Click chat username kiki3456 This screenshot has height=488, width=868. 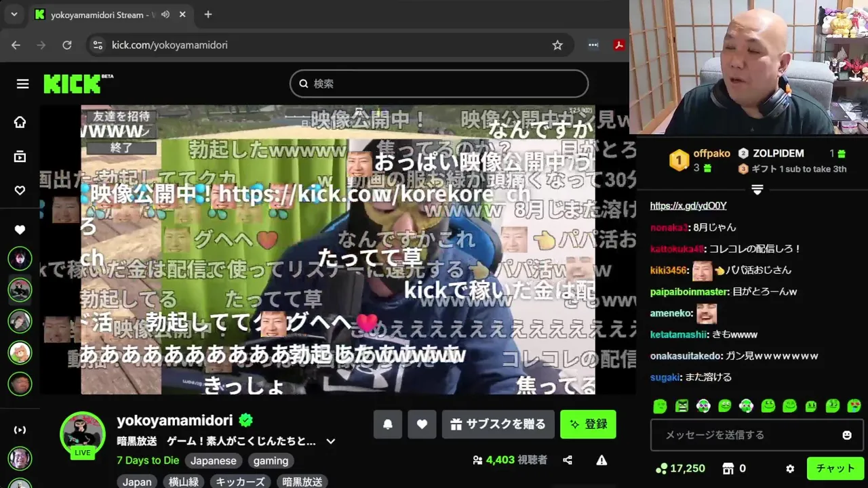[x=669, y=270]
